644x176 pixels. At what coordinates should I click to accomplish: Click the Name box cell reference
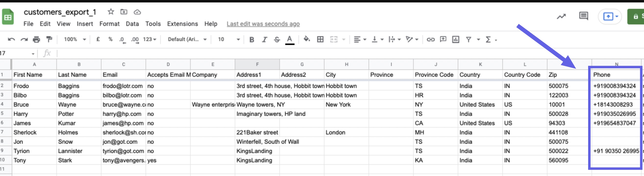coord(17,53)
